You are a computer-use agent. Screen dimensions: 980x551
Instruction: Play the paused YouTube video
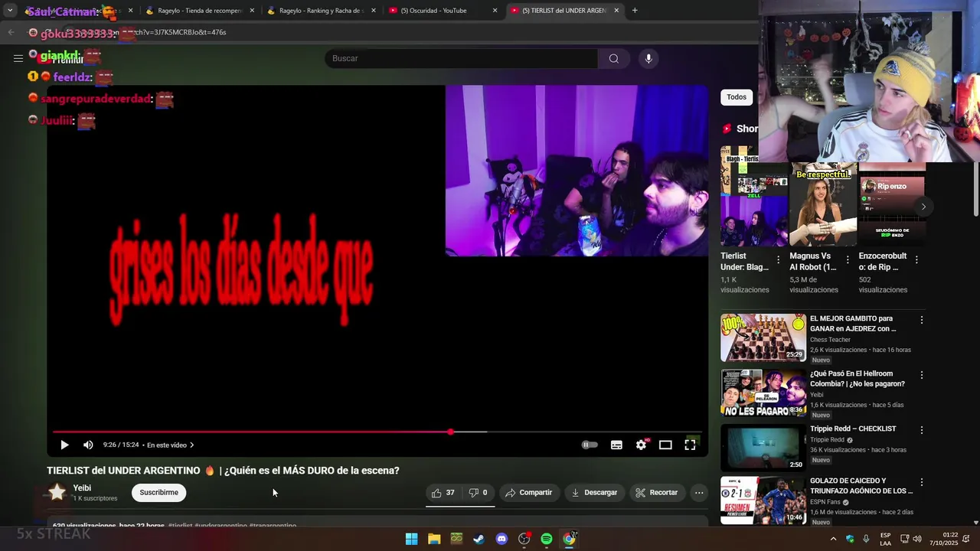click(64, 445)
